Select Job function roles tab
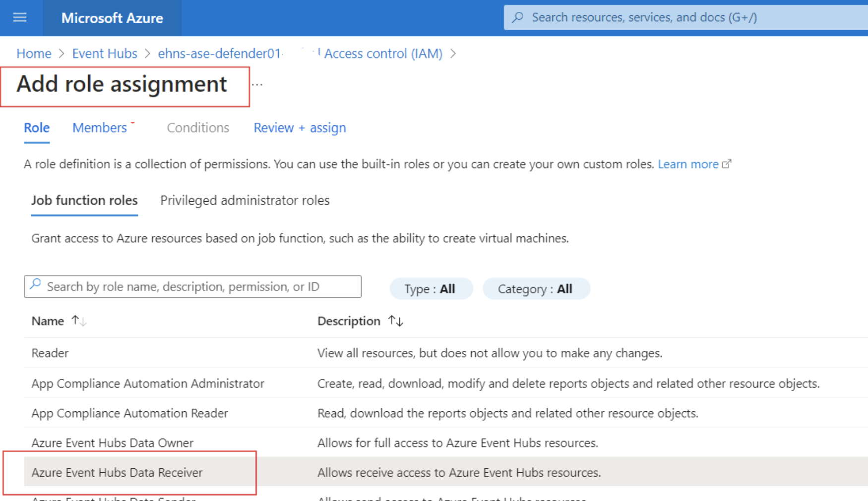The width and height of the screenshot is (868, 501). tap(84, 200)
